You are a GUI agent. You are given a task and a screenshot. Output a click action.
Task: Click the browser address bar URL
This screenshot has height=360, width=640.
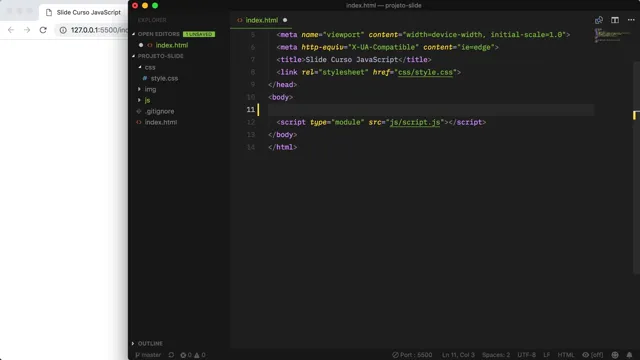pyautogui.click(x=99, y=30)
